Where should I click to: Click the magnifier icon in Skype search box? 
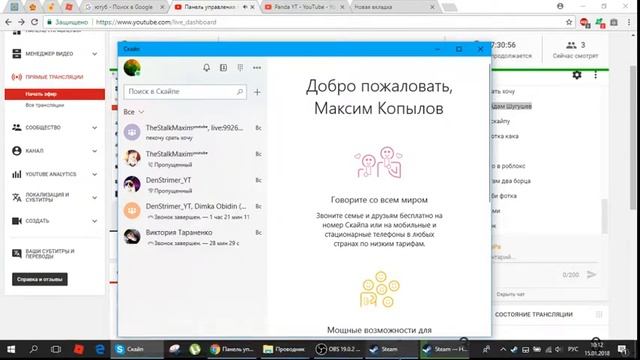240,92
